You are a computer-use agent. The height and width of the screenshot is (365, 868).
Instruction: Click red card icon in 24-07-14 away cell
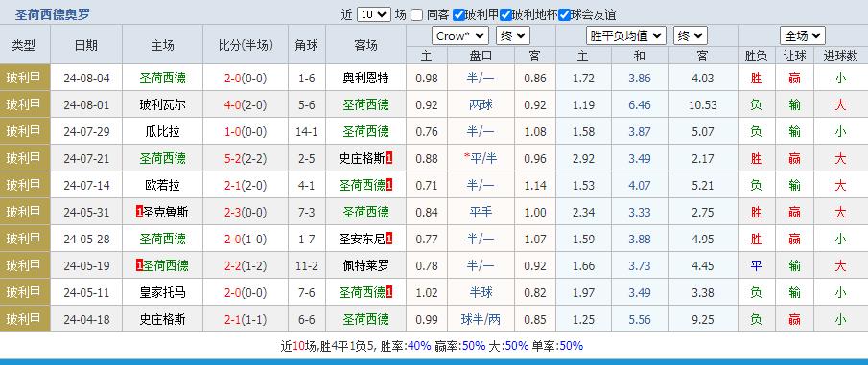(389, 185)
